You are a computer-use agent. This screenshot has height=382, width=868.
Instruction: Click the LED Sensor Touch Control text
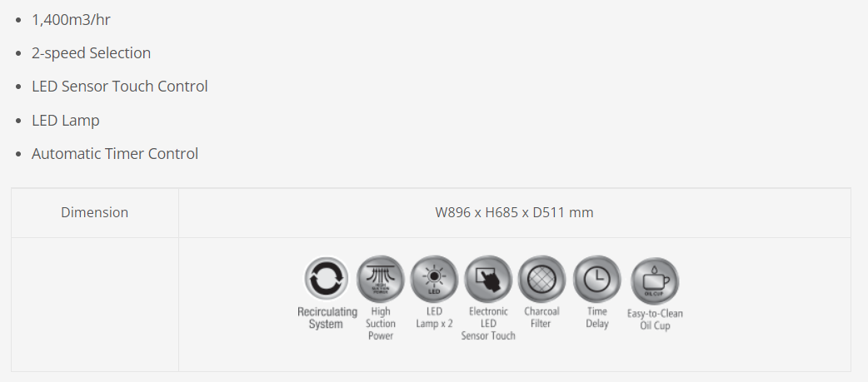[x=120, y=87]
